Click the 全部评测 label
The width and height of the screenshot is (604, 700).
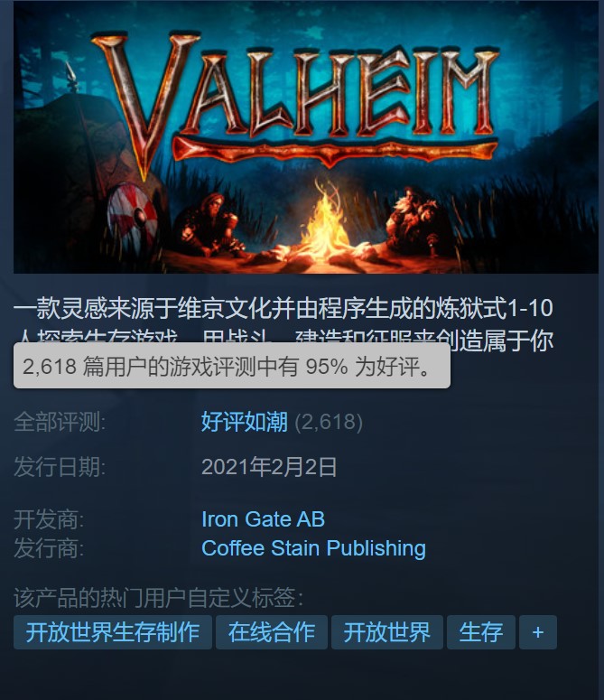tap(60, 422)
